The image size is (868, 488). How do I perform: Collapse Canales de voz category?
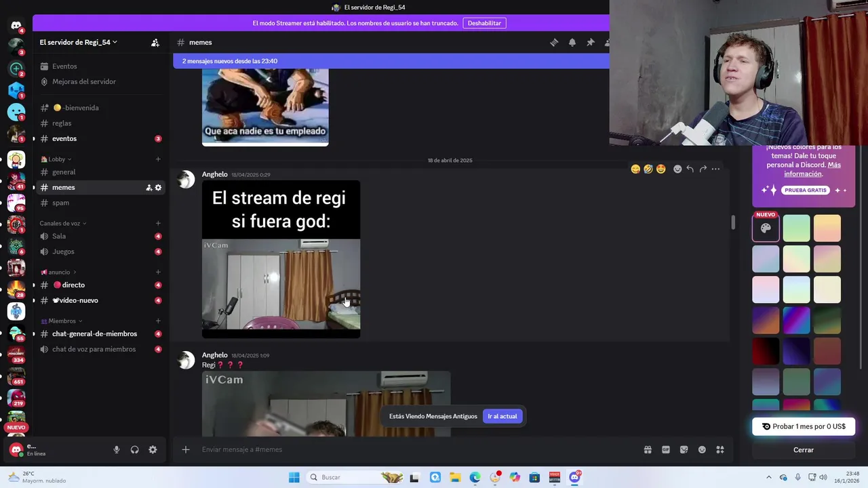tap(63, 223)
